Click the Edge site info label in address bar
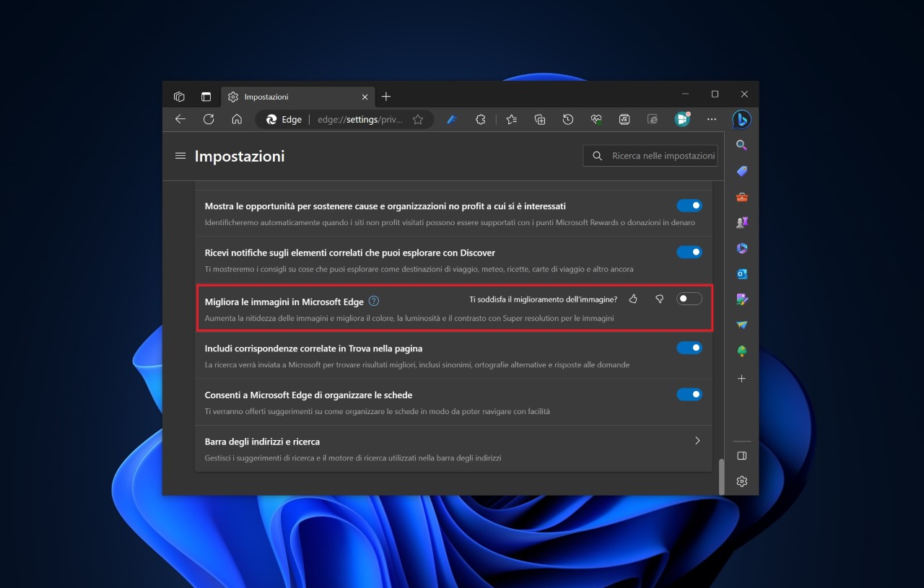924x588 pixels. click(x=284, y=120)
